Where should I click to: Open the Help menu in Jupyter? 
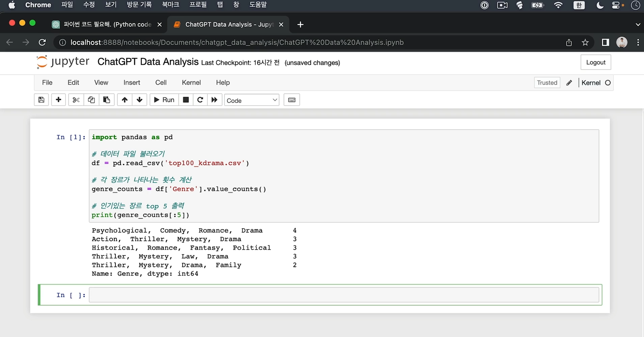click(223, 83)
